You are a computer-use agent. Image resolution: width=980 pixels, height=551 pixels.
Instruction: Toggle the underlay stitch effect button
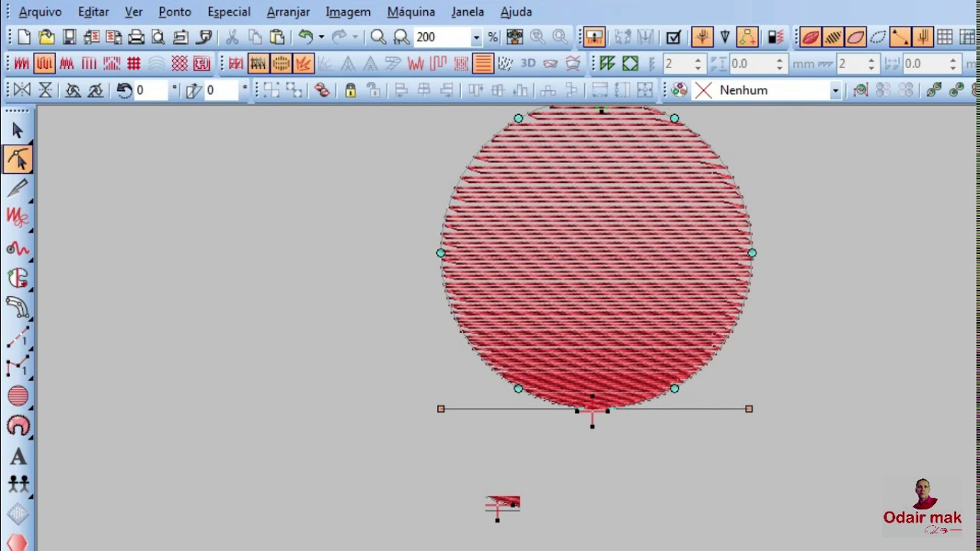tap(258, 64)
